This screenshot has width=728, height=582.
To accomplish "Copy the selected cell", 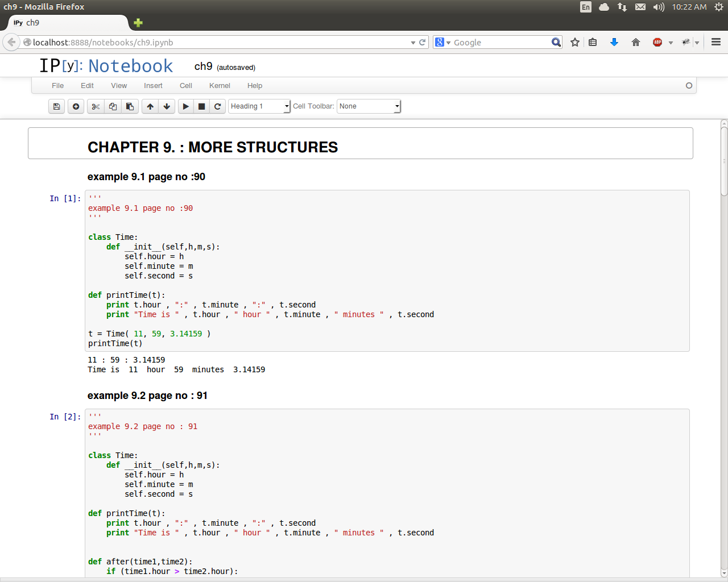I will coord(113,106).
